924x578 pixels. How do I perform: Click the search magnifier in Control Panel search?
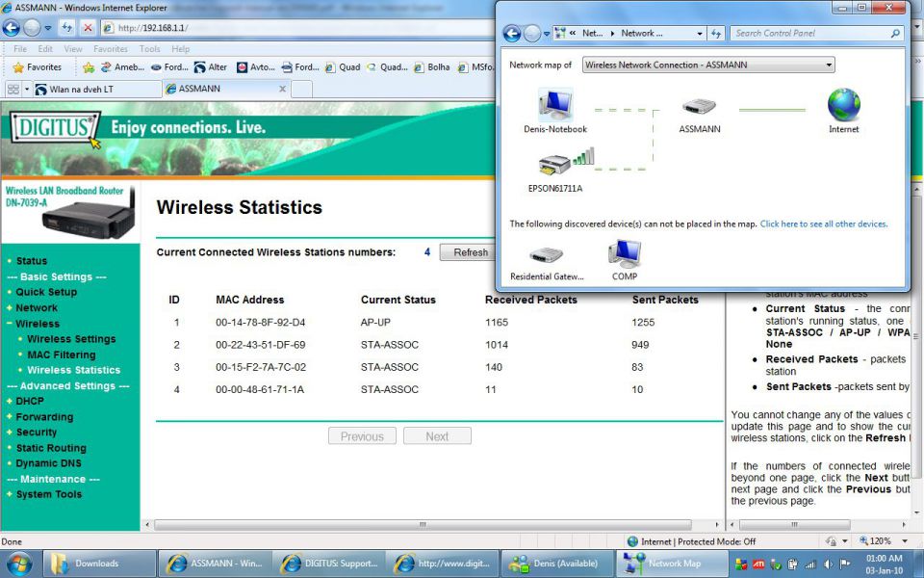click(895, 34)
